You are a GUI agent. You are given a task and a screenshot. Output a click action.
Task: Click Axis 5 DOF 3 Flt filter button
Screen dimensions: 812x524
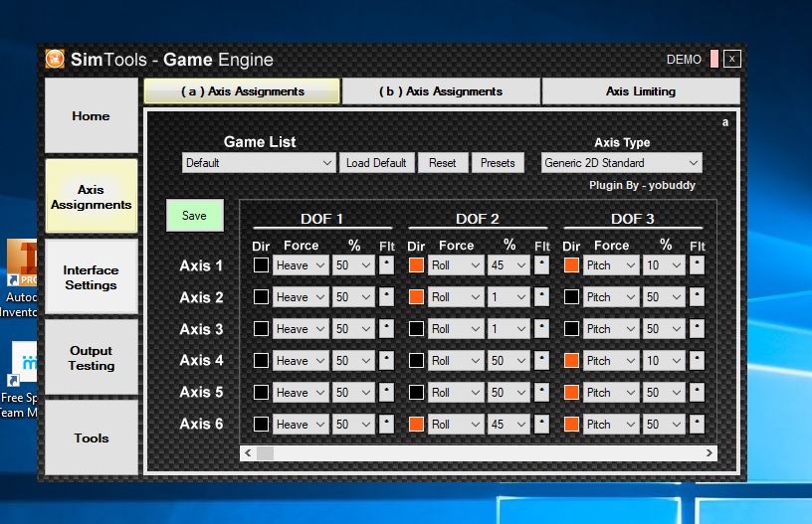(697, 393)
